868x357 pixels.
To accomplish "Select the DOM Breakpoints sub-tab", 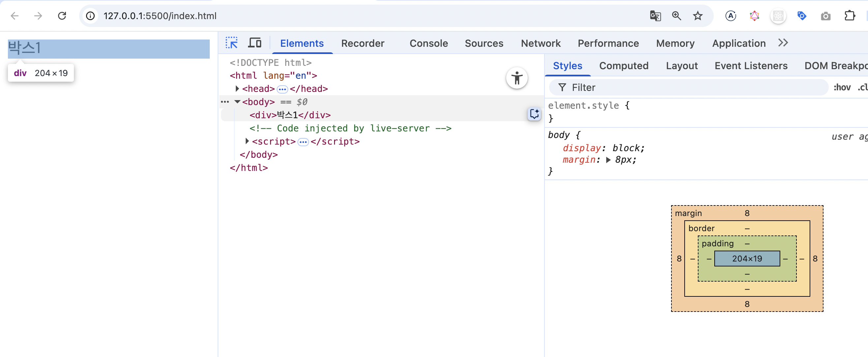I will 836,66.
